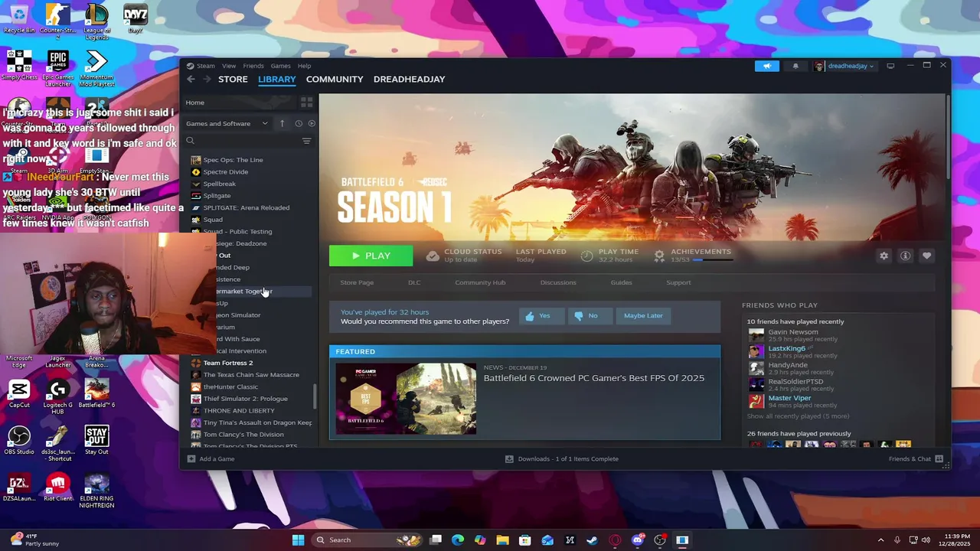Open the Steam announcements megaphone button

[x=767, y=66]
